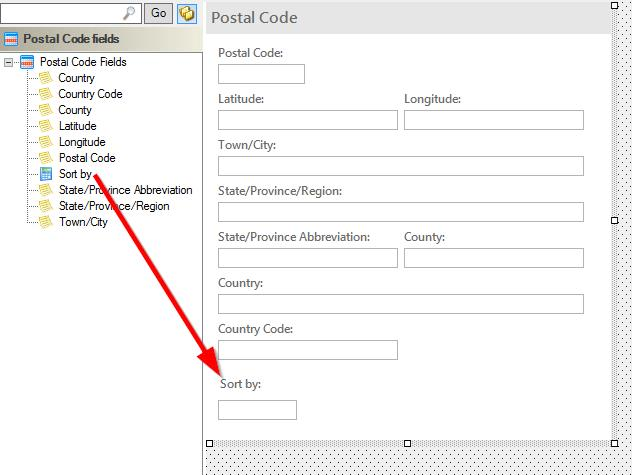This screenshot has width=632, height=475.
Task: Select Country Code in the field tree
Action: 90,94
